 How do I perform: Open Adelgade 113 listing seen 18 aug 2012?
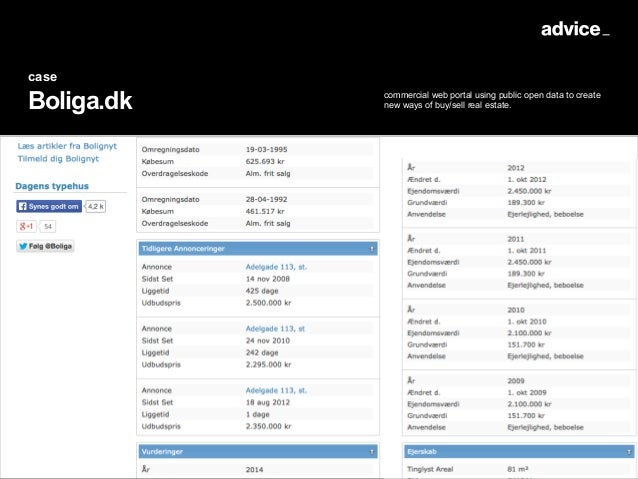276,390
